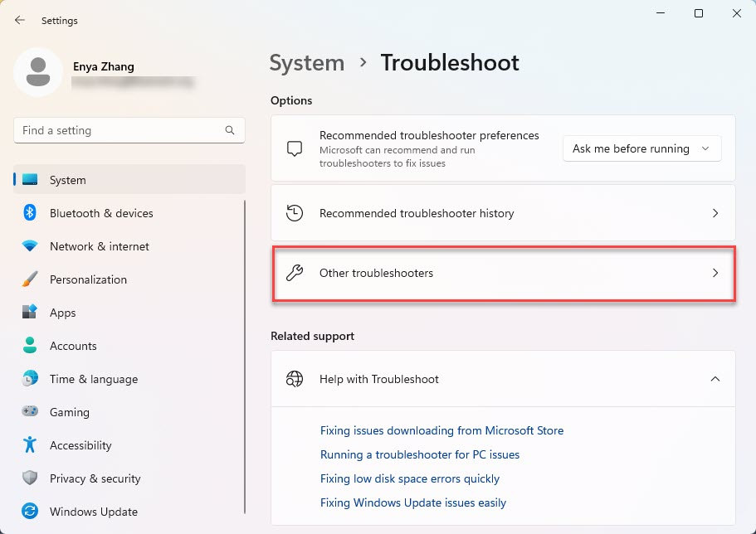Click the Windows Update sync icon

[30, 512]
